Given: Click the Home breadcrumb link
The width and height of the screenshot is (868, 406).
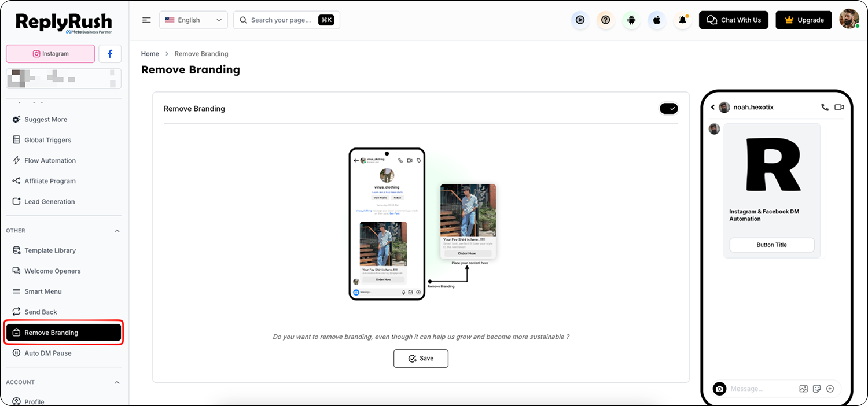Looking at the screenshot, I should 150,54.
